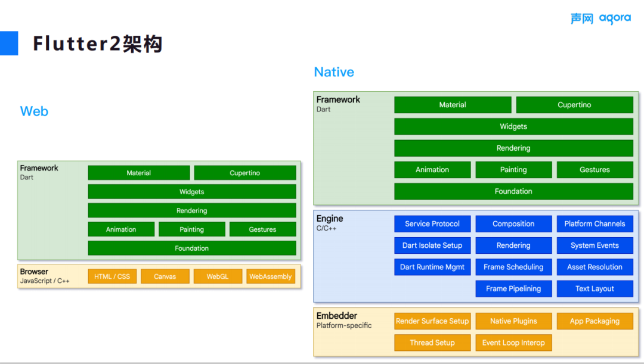Screen dimensions: 644x364
Task: Click the Agora logo
Action: [x=600, y=18]
